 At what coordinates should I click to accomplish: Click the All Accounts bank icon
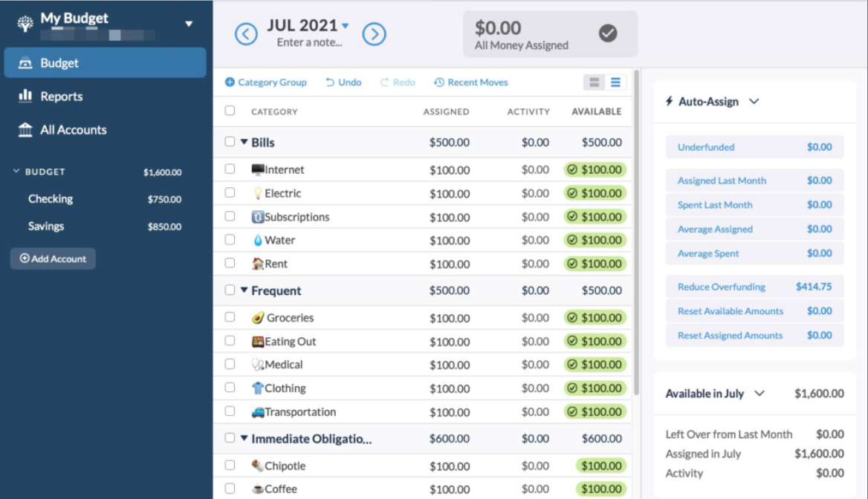pyautogui.click(x=25, y=129)
